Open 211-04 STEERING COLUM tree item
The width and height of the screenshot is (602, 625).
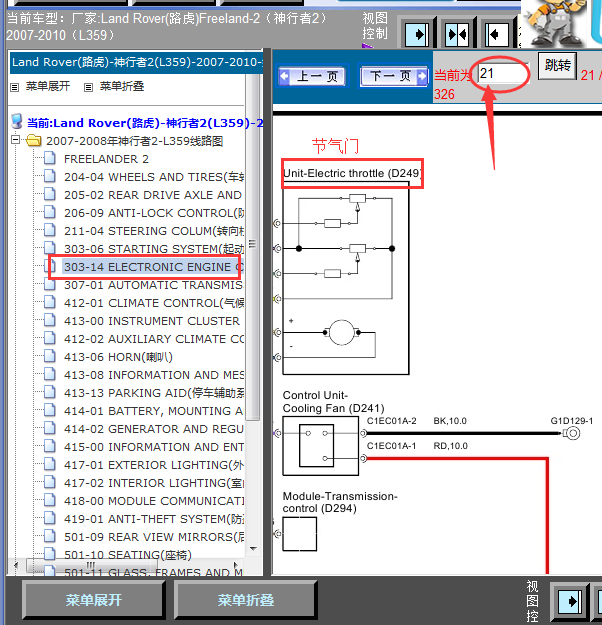pyautogui.click(x=154, y=231)
